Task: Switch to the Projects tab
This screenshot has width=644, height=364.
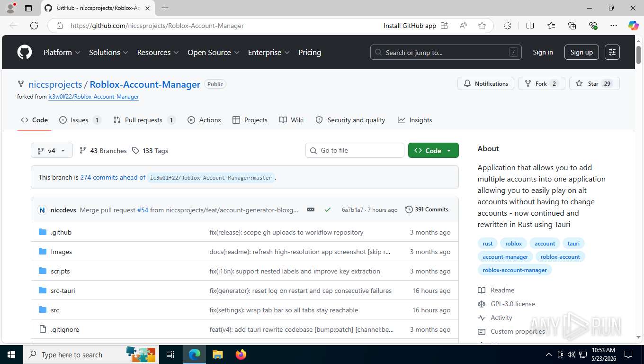Action: [x=250, y=120]
